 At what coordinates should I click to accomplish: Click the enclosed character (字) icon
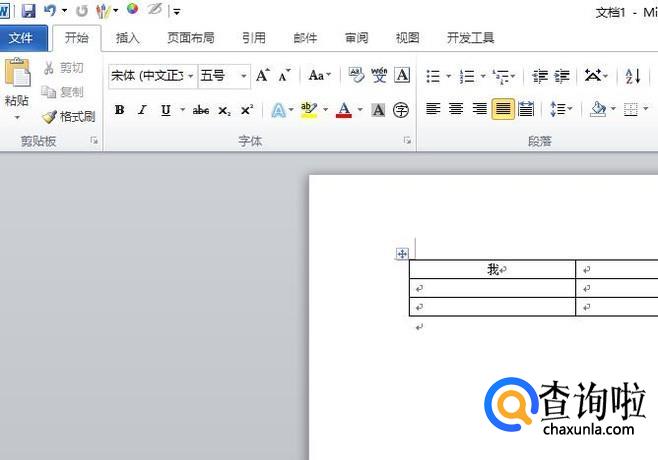click(401, 110)
